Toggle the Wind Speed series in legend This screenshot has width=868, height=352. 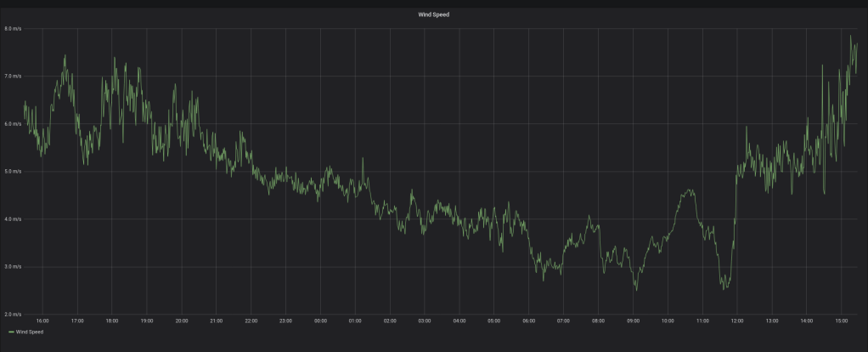tap(30, 332)
